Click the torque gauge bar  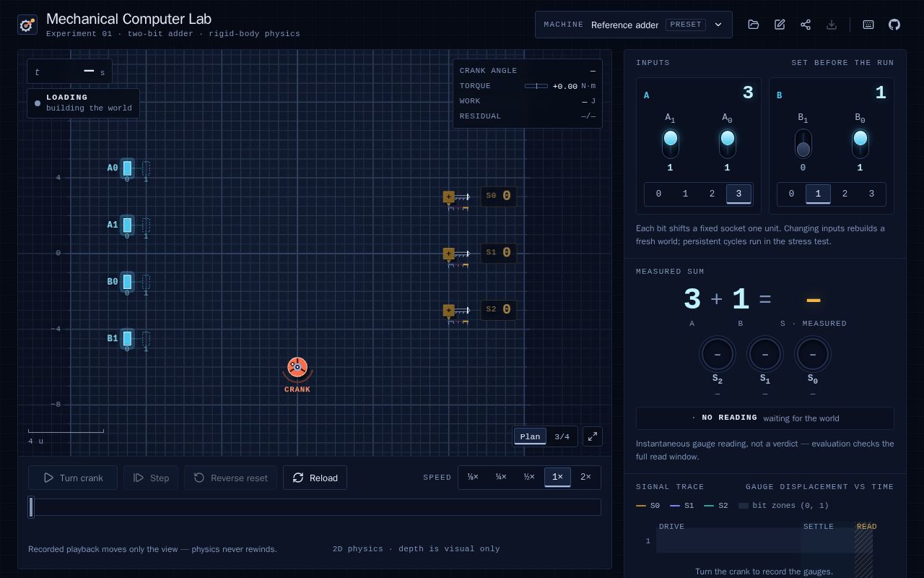(536, 86)
